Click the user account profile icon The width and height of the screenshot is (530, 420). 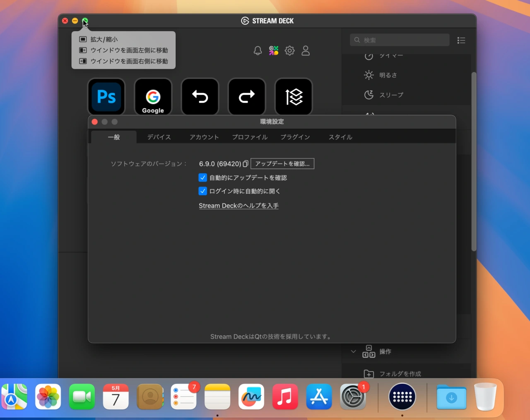(306, 50)
